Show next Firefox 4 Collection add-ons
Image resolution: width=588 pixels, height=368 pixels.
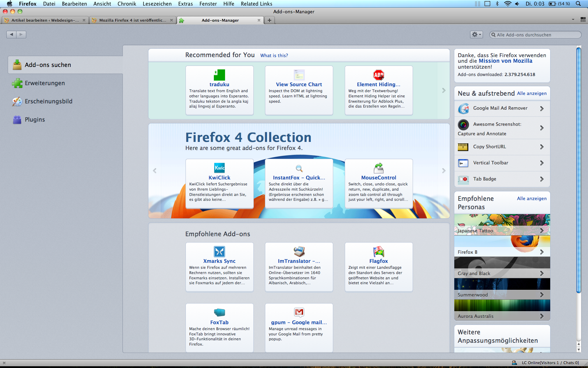[444, 171]
